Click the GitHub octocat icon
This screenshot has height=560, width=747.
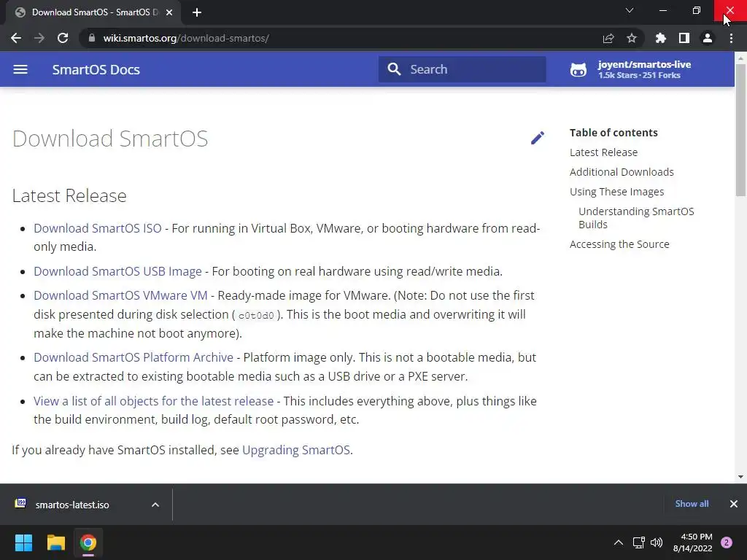point(578,69)
